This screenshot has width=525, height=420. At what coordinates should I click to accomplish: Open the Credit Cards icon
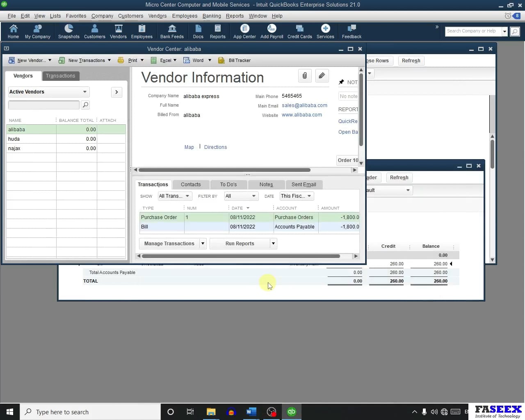pos(300,32)
